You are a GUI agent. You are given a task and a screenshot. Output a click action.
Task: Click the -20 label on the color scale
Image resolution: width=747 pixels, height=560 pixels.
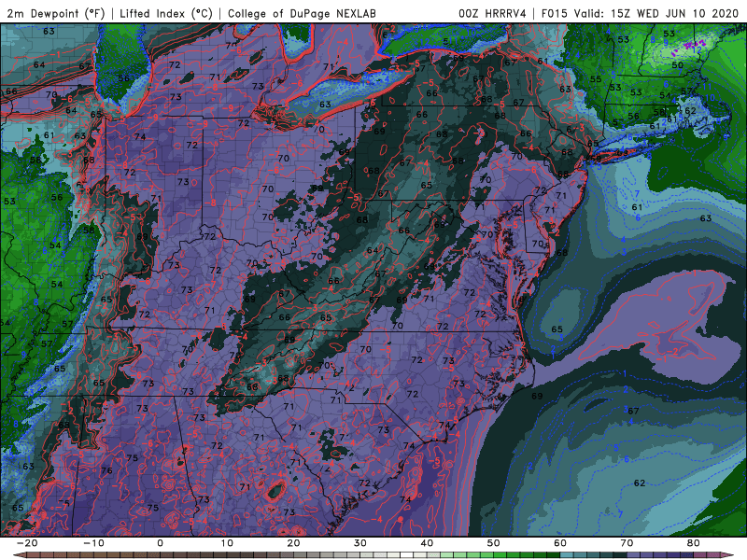tap(27, 543)
